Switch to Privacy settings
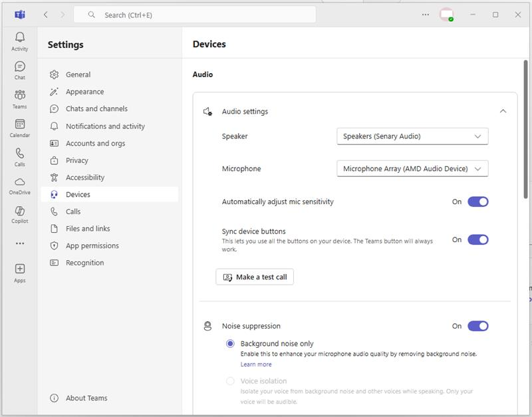Image resolution: width=532 pixels, height=417 pixels. pyautogui.click(x=77, y=160)
